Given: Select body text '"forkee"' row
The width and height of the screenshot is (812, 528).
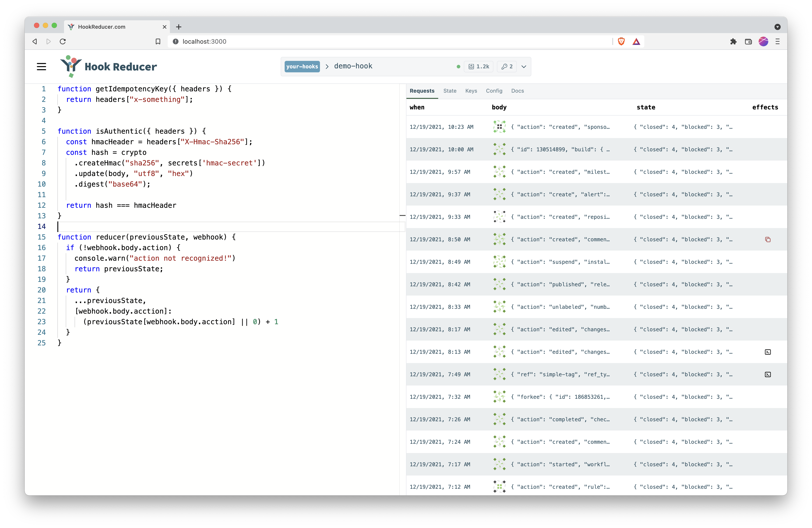Looking at the screenshot, I should point(560,397).
